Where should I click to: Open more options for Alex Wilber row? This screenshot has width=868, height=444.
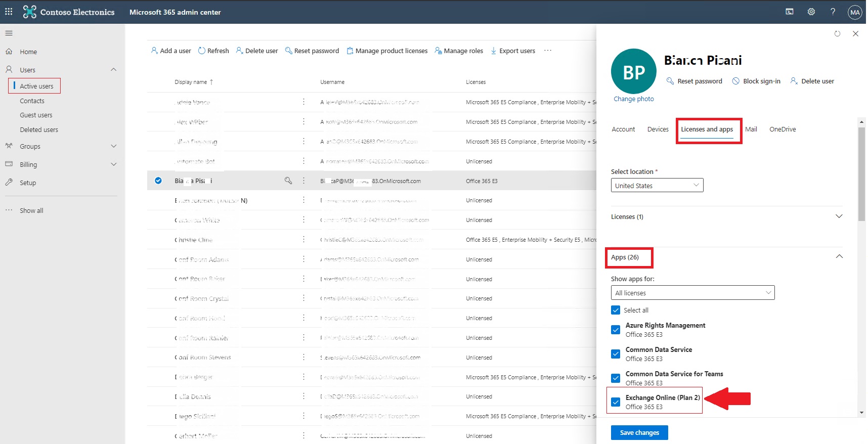[x=303, y=122]
